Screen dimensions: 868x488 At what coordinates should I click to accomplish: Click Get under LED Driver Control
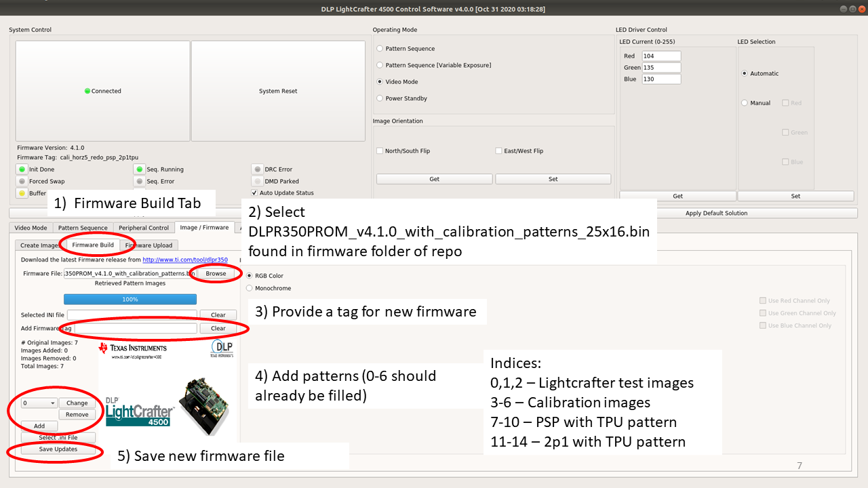(x=677, y=196)
